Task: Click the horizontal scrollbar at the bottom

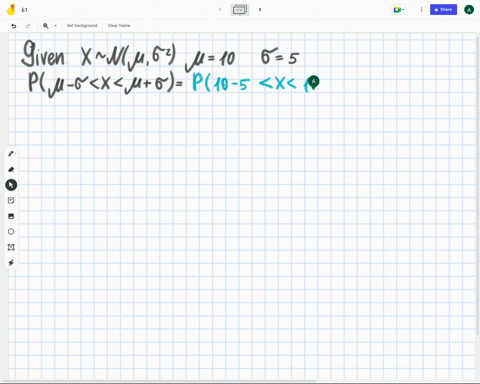Action: click(158, 381)
